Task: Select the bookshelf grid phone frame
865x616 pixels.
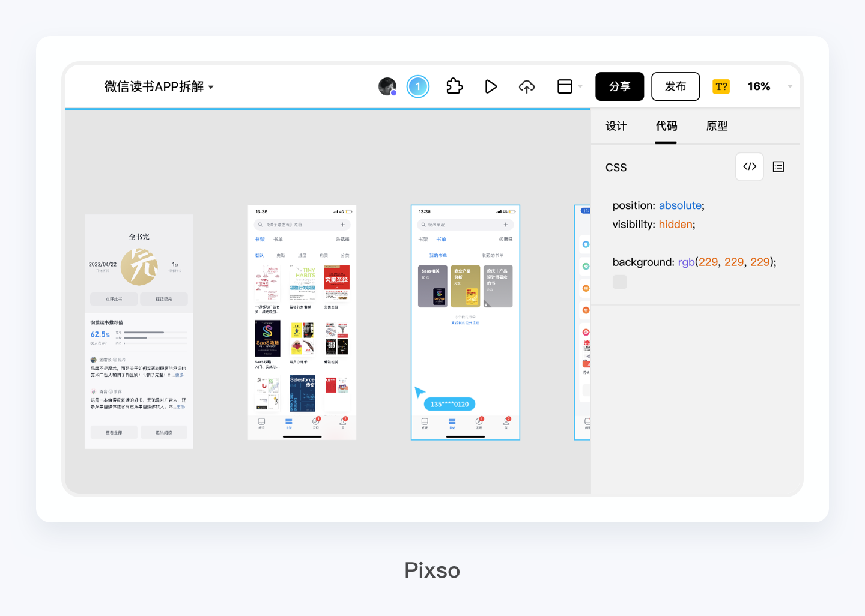Action: [x=302, y=322]
